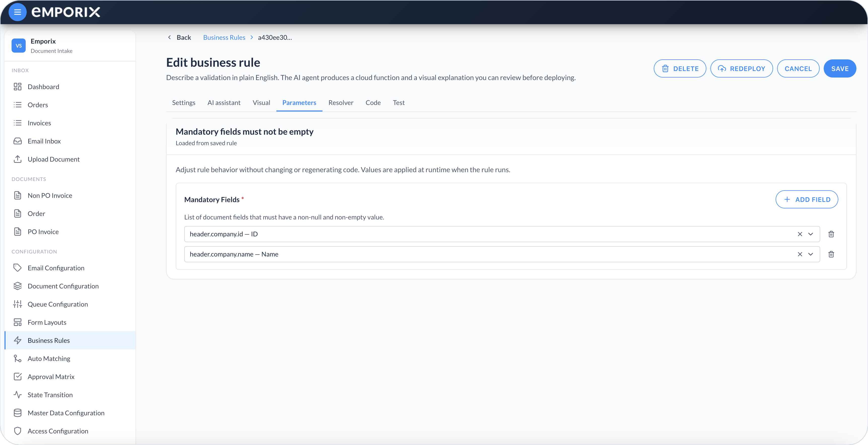Click the Auto Matching branch icon
This screenshot has width=868, height=445.
pos(18,358)
